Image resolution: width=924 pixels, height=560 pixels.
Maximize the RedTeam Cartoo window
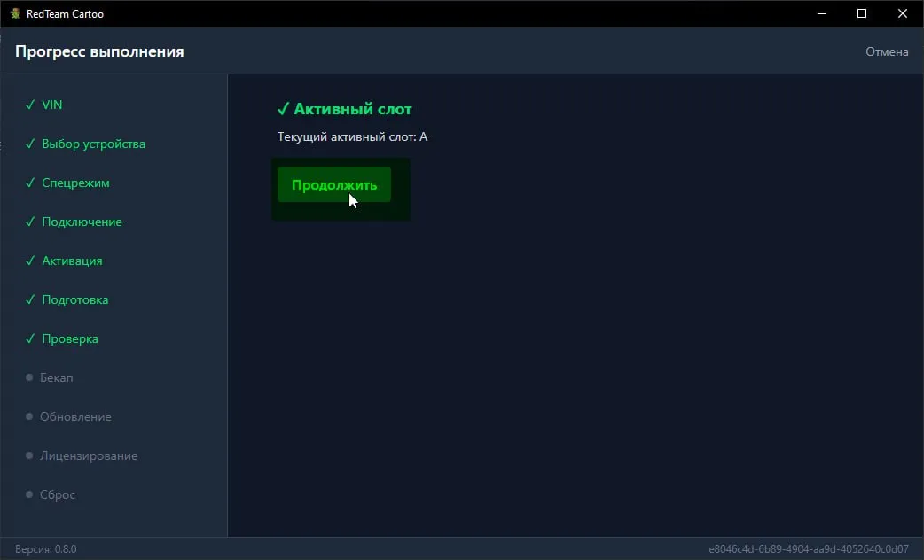862,13
